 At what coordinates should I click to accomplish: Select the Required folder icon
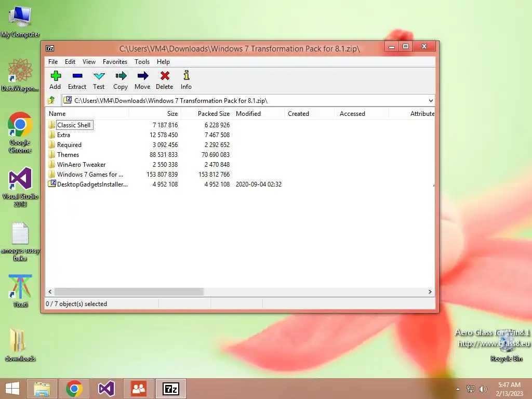coord(51,144)
